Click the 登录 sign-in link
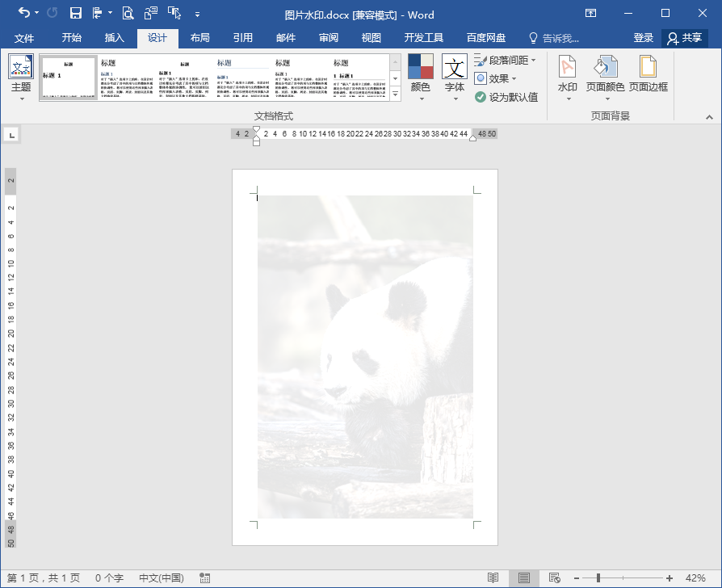This screenshot has width=722, height=588. (644, 38)
